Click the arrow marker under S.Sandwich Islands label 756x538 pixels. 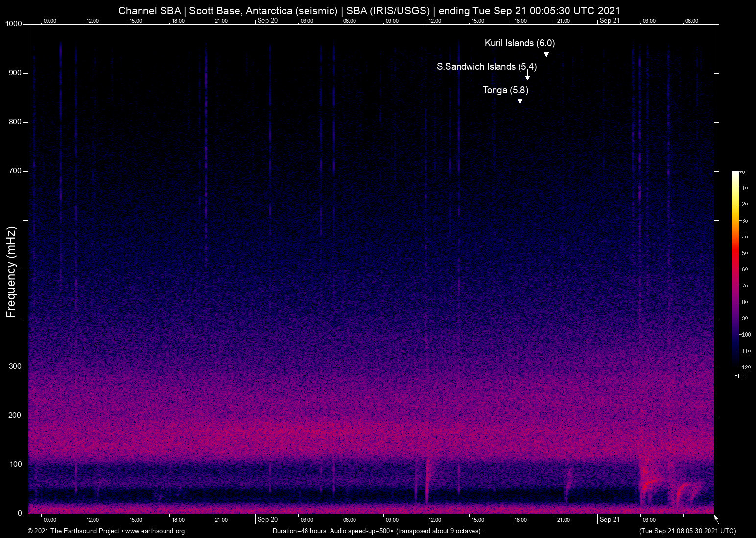[x=527, y=77]
